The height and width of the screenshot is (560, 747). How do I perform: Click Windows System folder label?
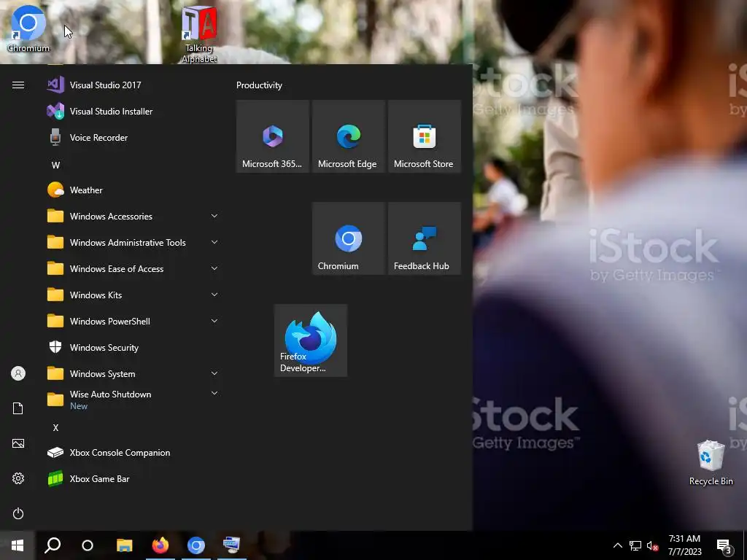pos(102,374)
